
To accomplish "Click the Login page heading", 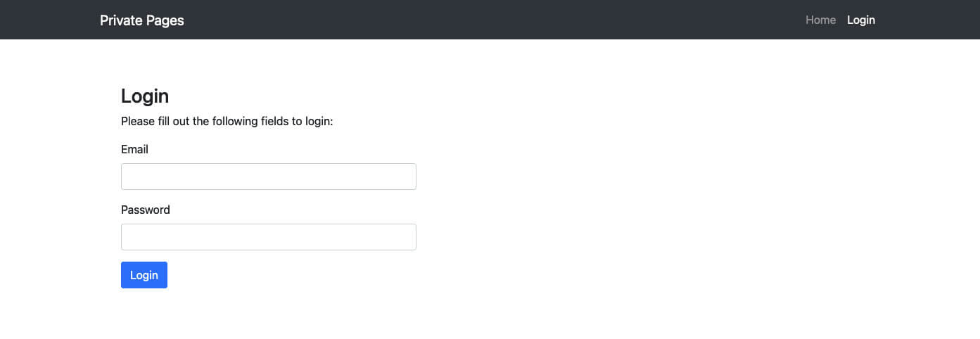I will [x=145, y=96].
